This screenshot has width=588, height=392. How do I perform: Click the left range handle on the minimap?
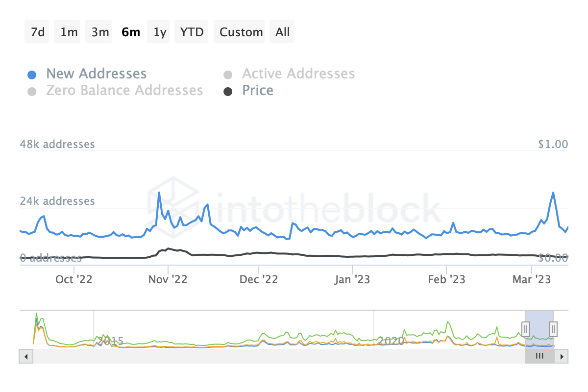click(525, 329)
